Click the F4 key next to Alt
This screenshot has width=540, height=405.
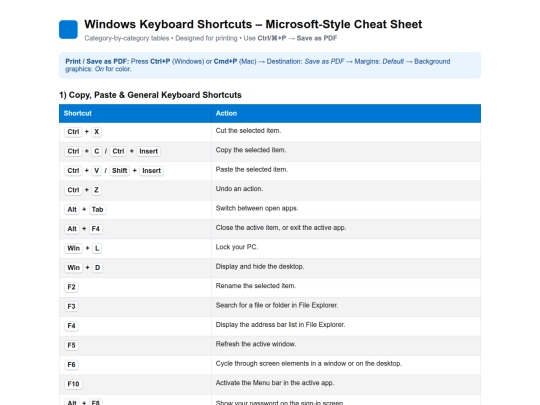click(x=96, y=229)
